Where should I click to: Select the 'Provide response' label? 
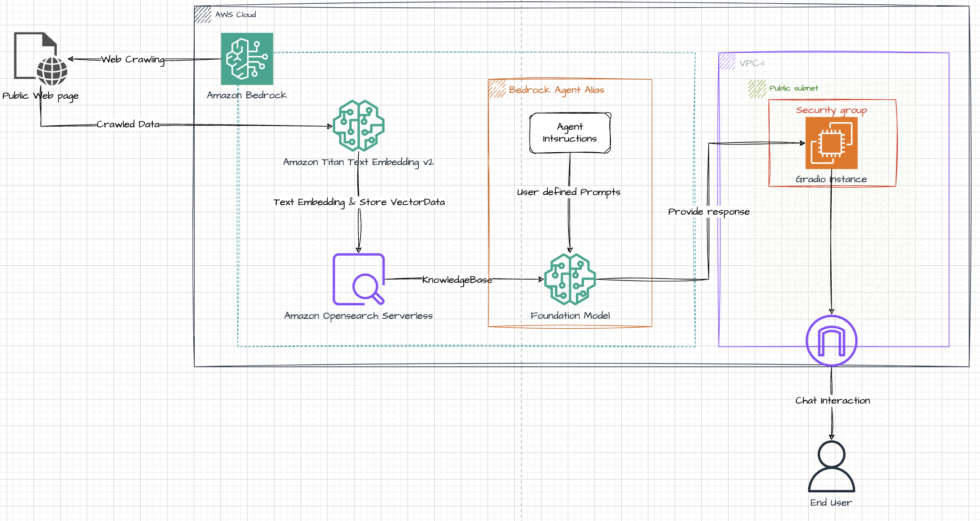(709, 212)
